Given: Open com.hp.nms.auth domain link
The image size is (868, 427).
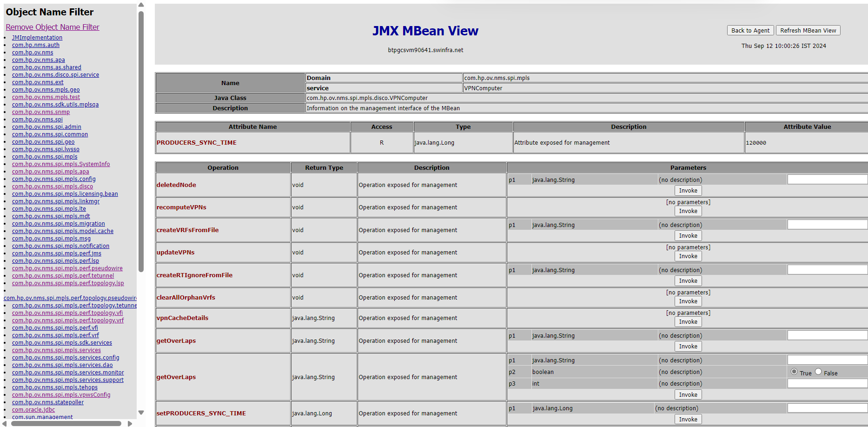Looking at the screenshot, I should (36, 45).
